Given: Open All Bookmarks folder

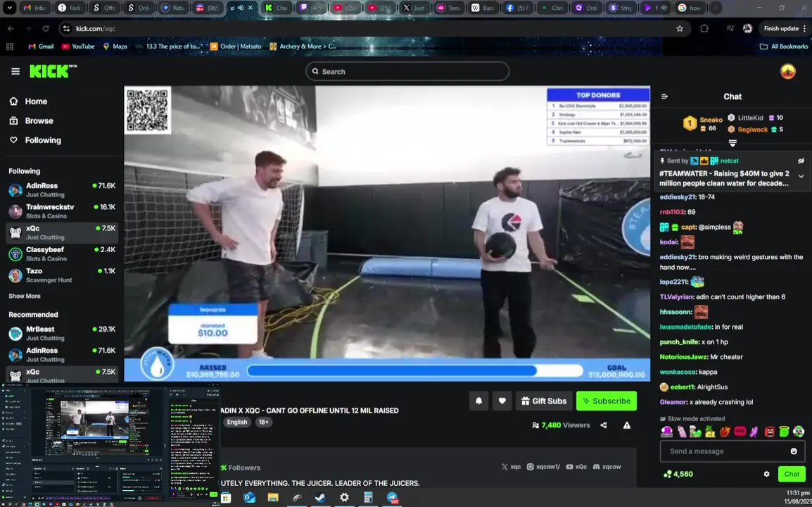Looking at the screenshot, I should pos(784,46).
